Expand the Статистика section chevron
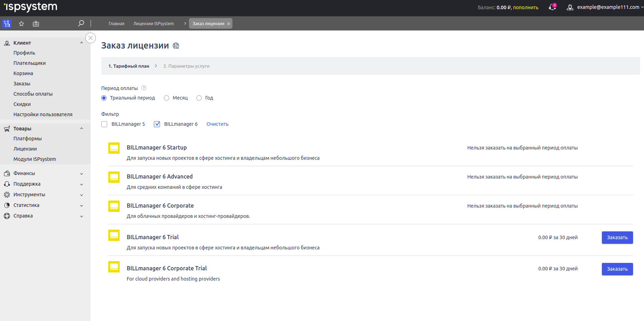 (81, 205)
